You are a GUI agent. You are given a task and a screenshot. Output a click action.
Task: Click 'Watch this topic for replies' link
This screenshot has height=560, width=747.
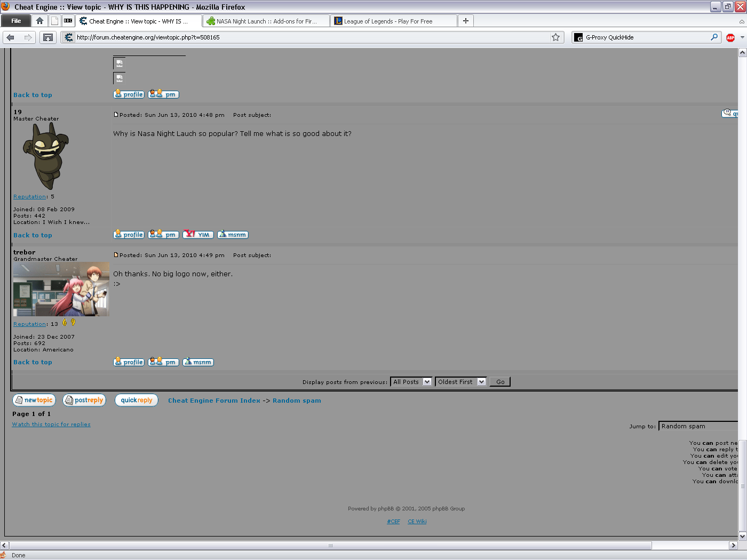pos(51,425)
